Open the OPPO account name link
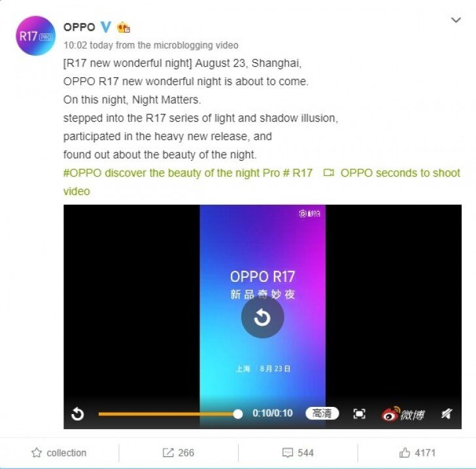The height and width of the screenshot is (469, 476). click(79, 27)
